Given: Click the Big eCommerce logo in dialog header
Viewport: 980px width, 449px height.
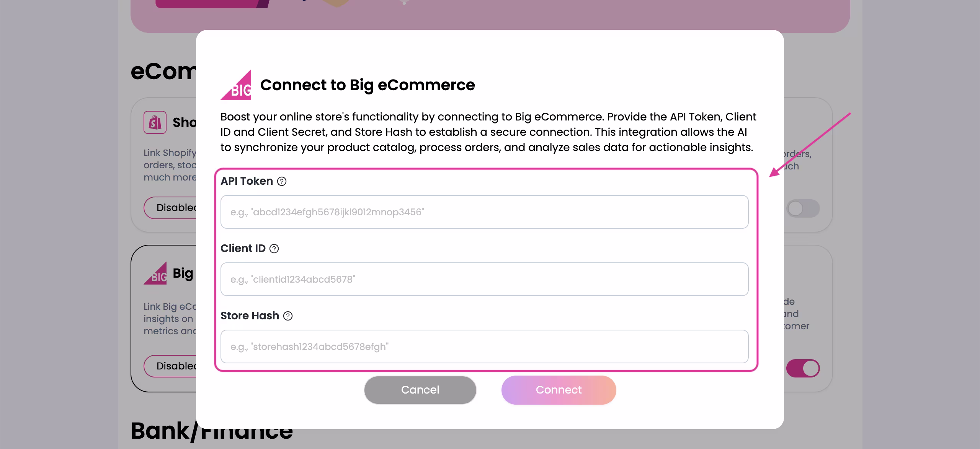Looking at the screenshot, I should (236, 85).
